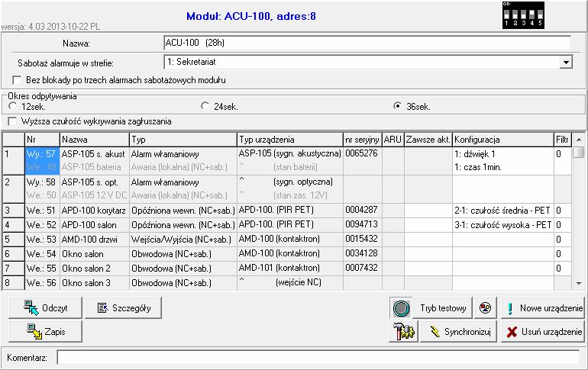Click the 3-1: czułość wysoka - PET cell
Viewport: 588px width, 370px height.
(503, 225)
